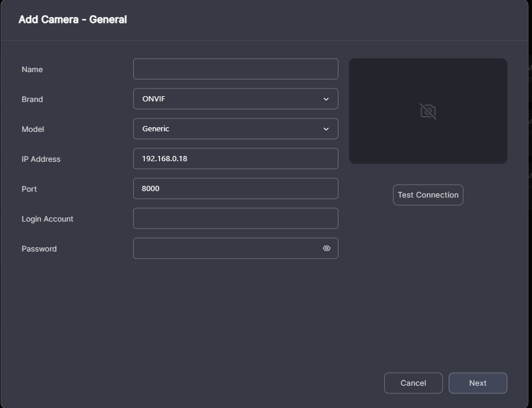Click the IP Address field with 192.168.0.18
Viewport: 532px width, 408px height.
(x=235, y=158)
